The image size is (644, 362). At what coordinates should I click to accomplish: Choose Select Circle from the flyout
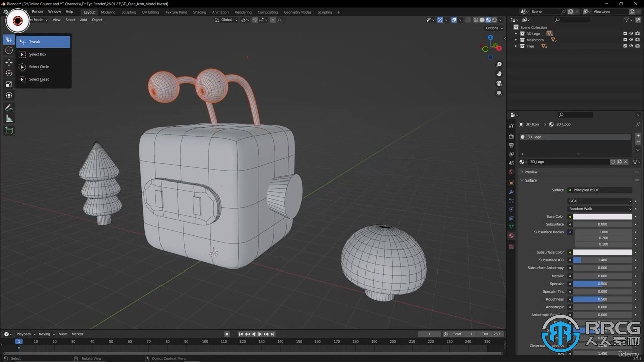pos(44,67)
